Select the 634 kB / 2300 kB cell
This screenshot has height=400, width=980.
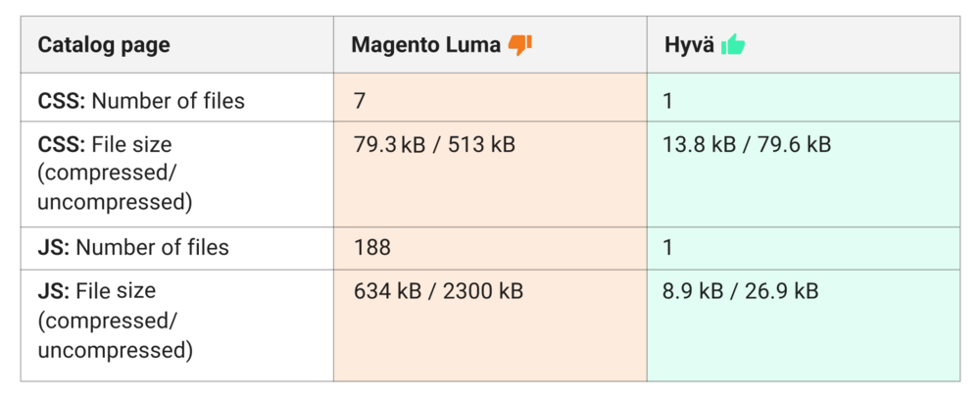(438, 291)
